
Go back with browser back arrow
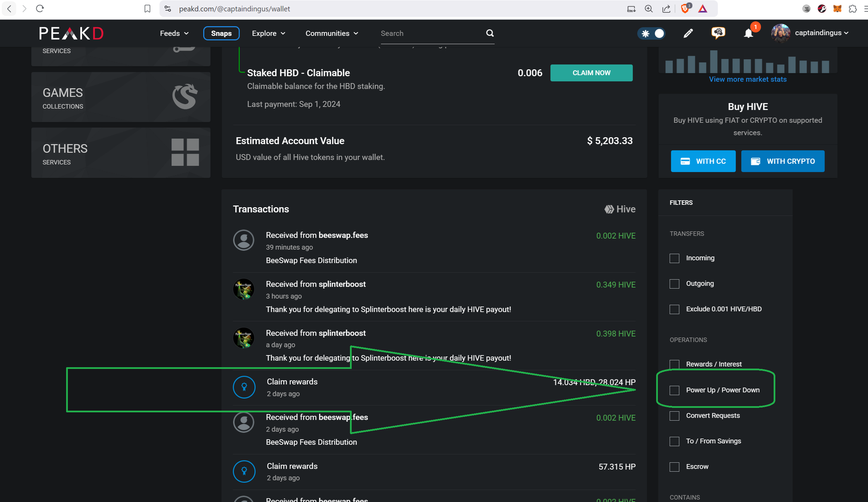pos(9,9)
